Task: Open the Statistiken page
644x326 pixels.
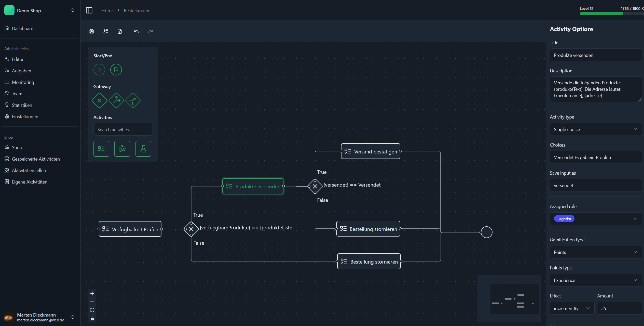Action: 22,105
